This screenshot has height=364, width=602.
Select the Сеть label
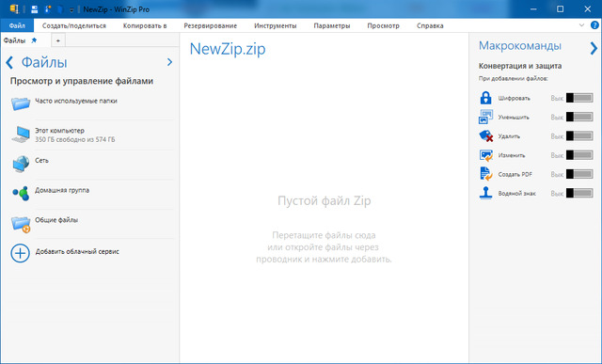click(41, 161)
